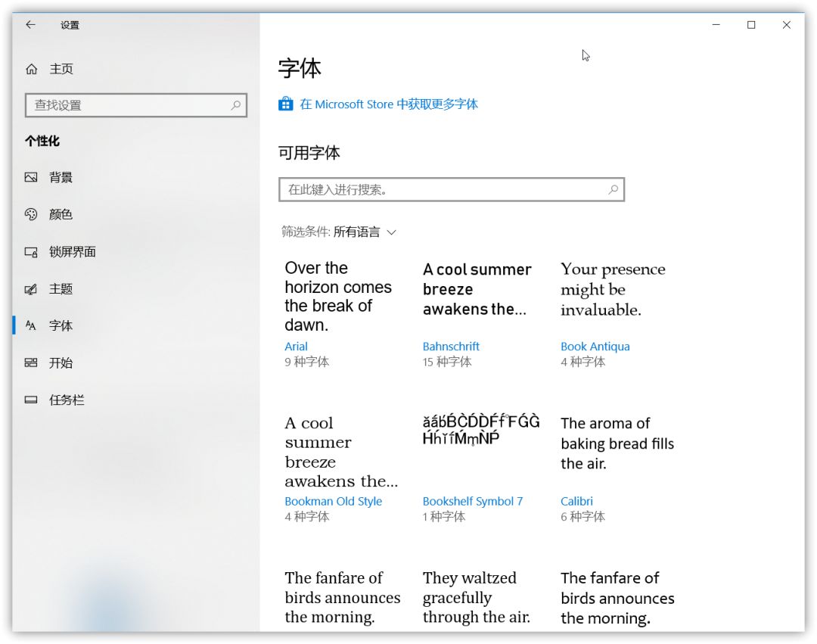This screenshot has height=644, width=817.
Task: Focus the 在此键入进行搜索 font search field
Action: point(451,190)
